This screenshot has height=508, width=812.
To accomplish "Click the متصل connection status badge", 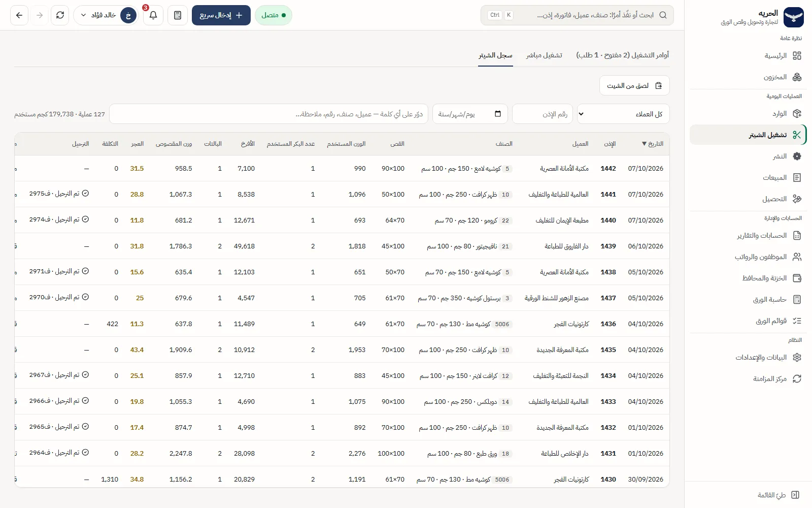I will pos(274,15).
